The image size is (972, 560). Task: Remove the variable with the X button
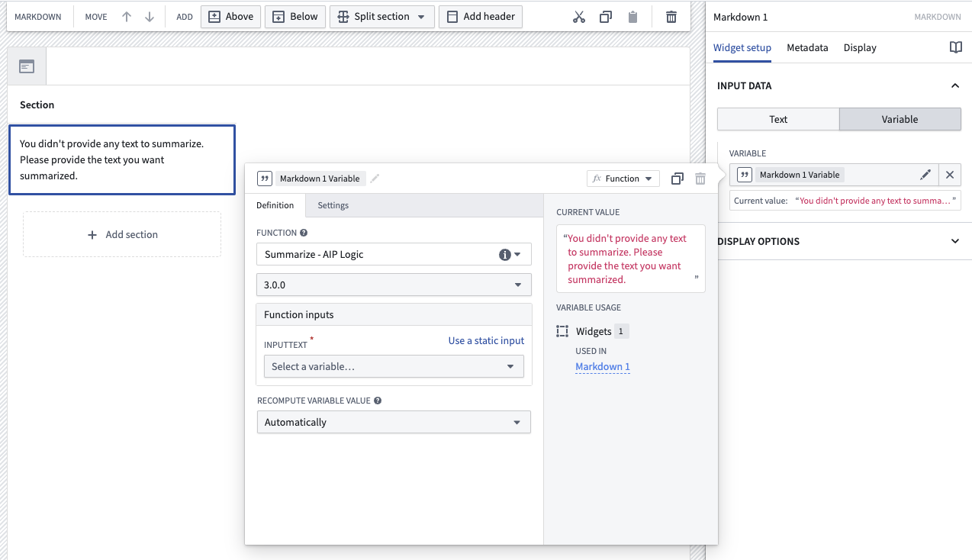950,175
